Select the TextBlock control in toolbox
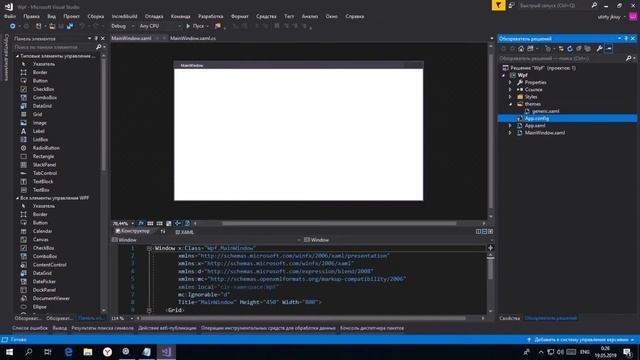 (x=43, y=181)
